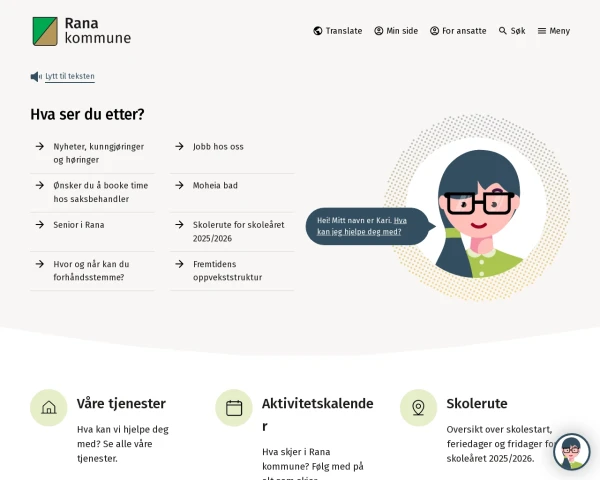Click the arrow beside Skolerute for skoleåret 2025/2026
Screen dimensions: 600x480
[x=179, y=225]
